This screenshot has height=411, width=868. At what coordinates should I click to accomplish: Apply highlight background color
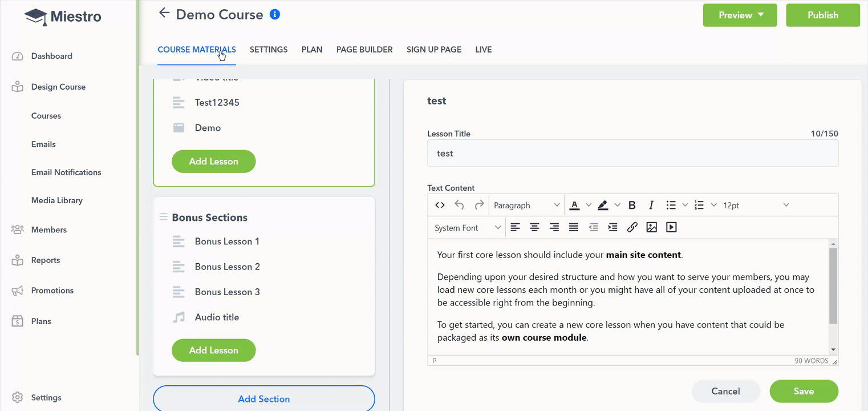tap(603, 205)
